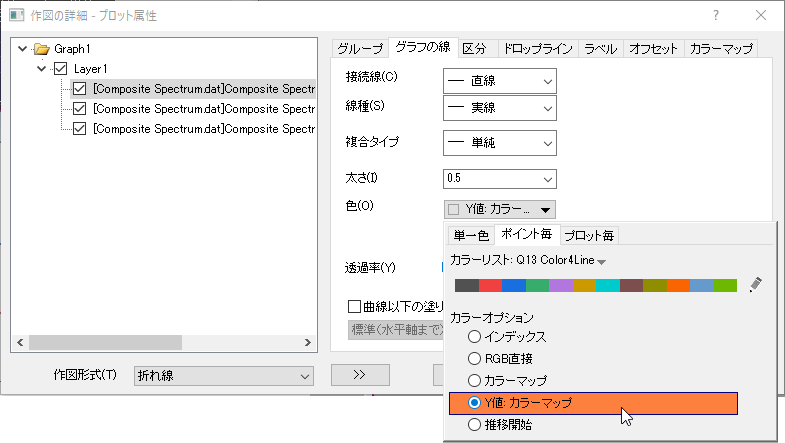Screen dimensions: 785x443
Task: Click the pencil icon to edit color list
Action: point(756,285)
